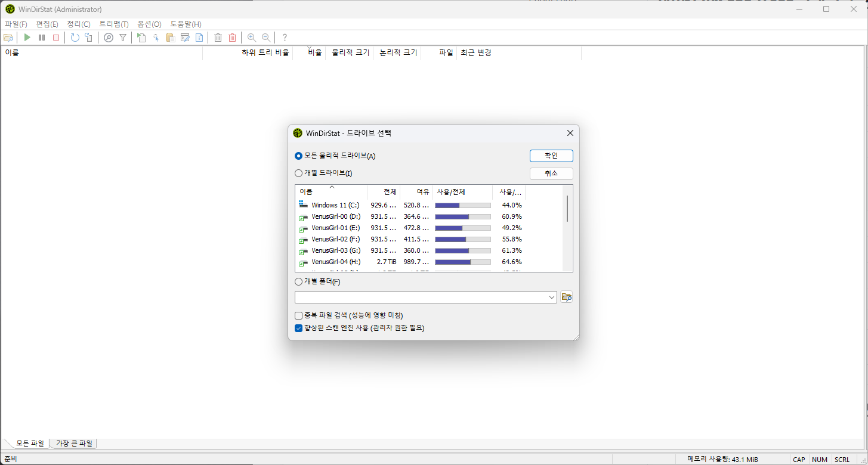Click the refresh selected item toolbar icon
The image size is (868, 465).
pos(89,38)
